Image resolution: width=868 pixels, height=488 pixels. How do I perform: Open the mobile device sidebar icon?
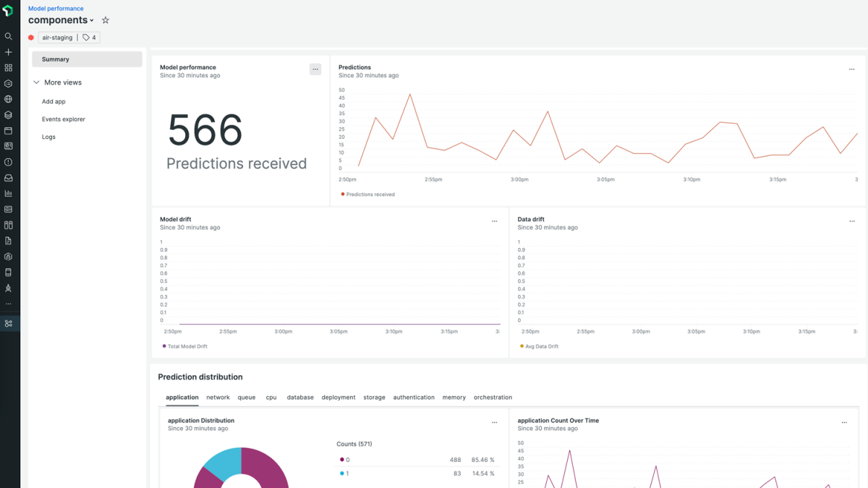(x=9, y=273)
